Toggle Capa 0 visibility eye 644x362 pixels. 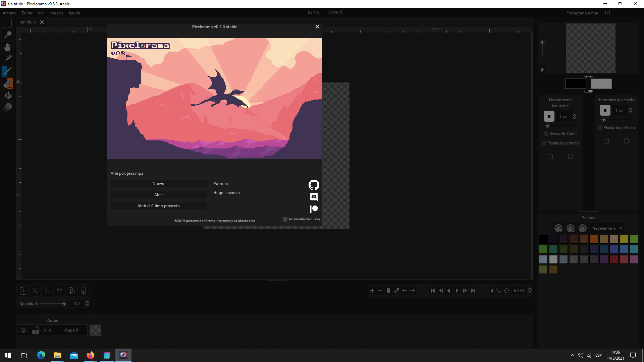coord(23,330)
